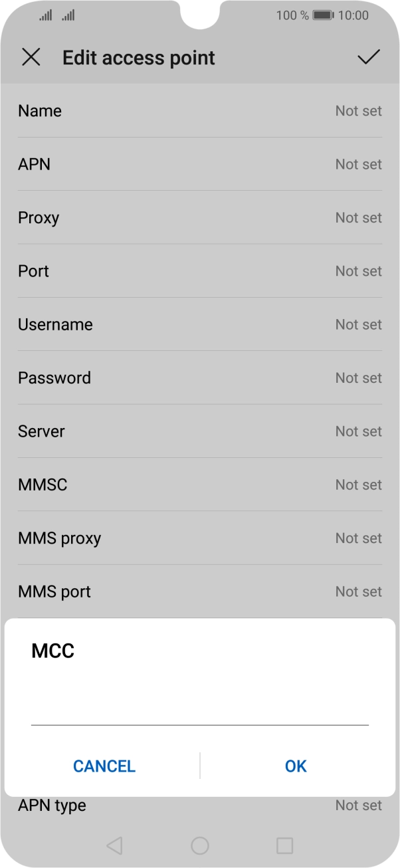Select the Proxy setting row
Screen dimensions: 400x868
coord(199,218)
